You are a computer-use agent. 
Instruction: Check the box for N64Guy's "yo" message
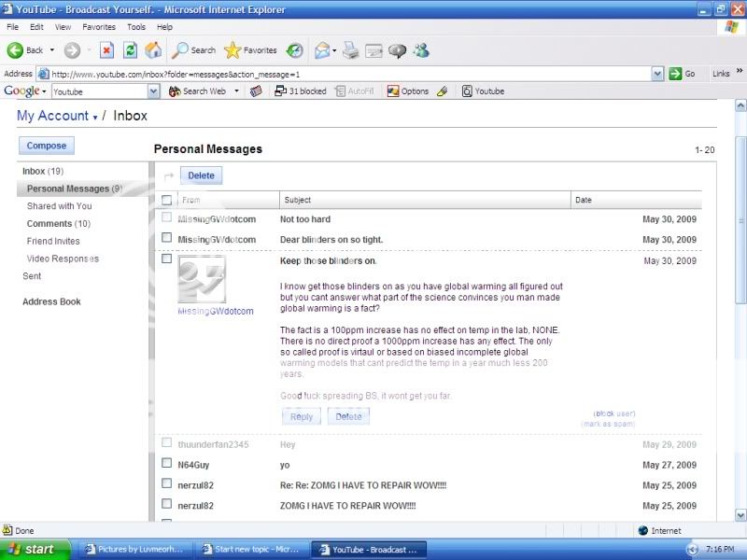coord(166,463)
